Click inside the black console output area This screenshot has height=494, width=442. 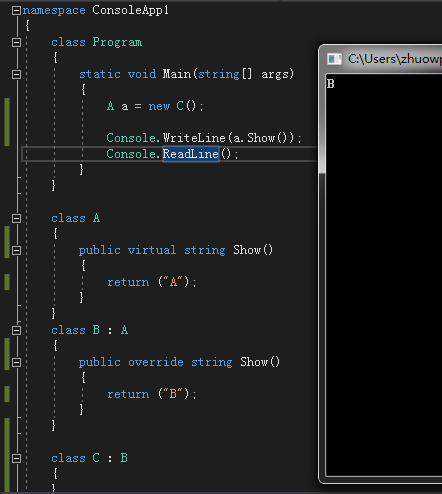[x=383, y=275]
